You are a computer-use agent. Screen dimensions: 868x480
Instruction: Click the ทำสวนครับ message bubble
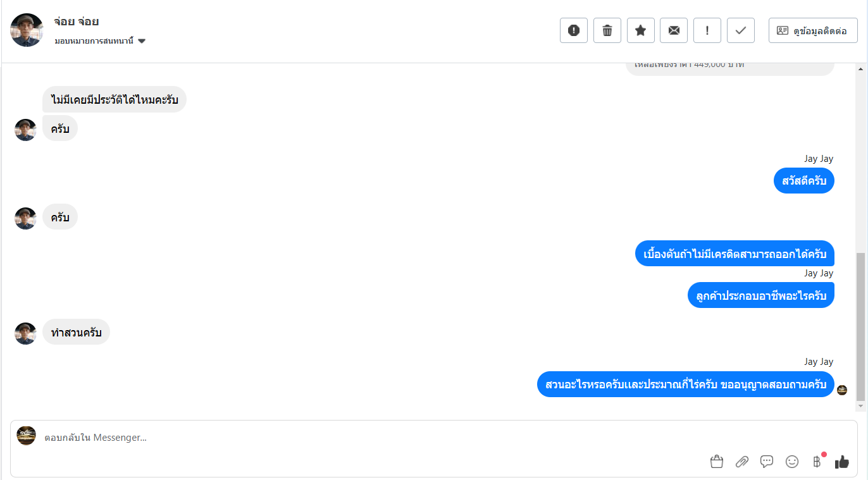[x=77, y=332]
